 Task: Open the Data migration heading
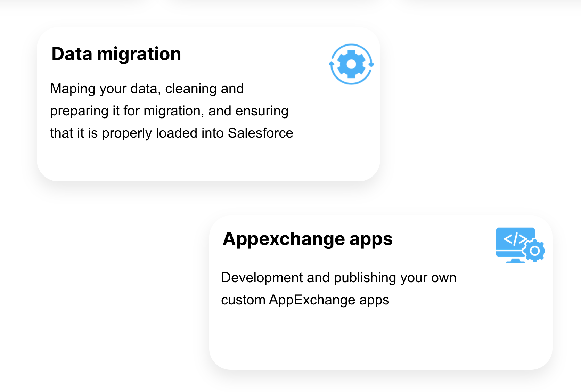(x=116, y=54)
